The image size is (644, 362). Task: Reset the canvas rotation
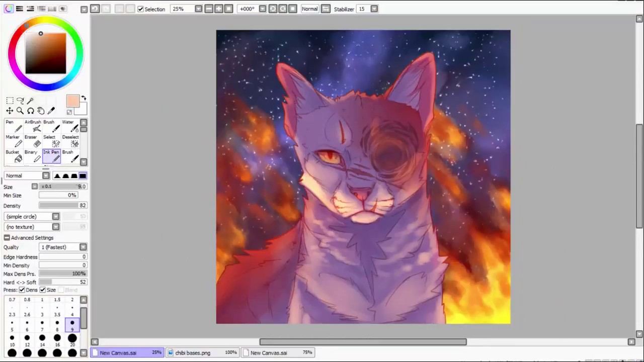[x=293, y=9]
